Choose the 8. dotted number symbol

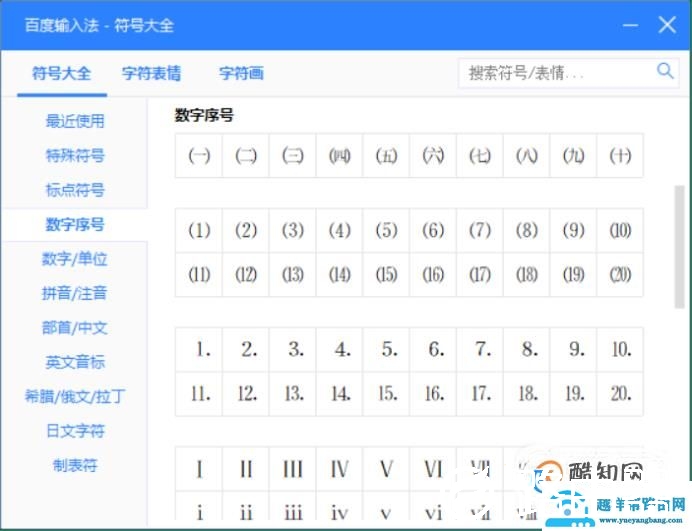tap(527, 350)
